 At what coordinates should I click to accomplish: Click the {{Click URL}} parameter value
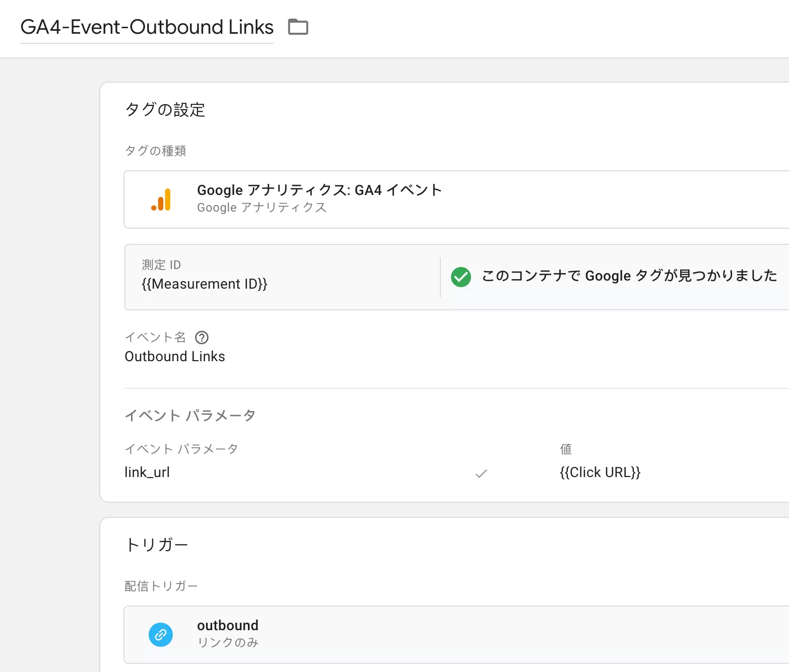point(600,473)
